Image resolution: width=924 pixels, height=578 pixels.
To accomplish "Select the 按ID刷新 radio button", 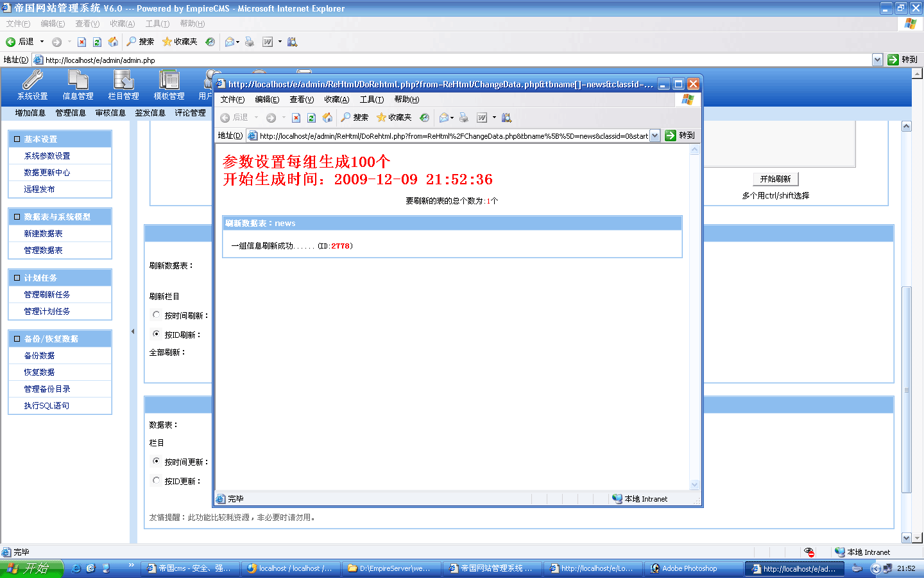I will 156,334.
